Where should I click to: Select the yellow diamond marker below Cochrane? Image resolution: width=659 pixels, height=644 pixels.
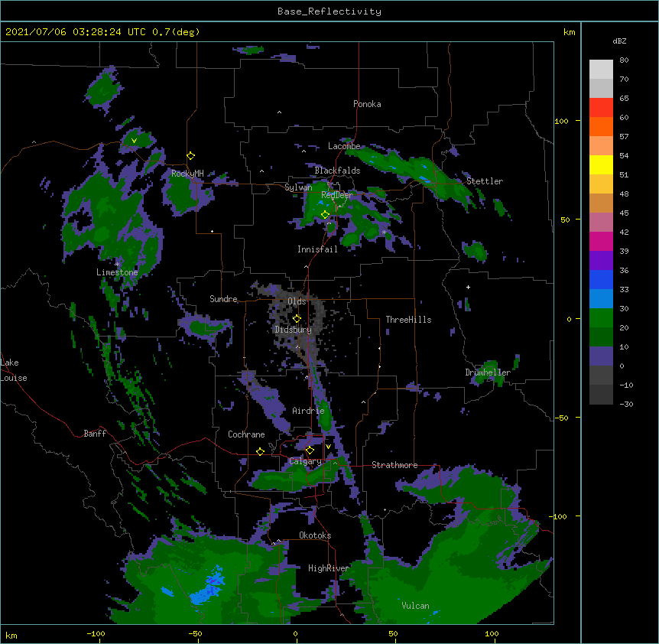260,451
